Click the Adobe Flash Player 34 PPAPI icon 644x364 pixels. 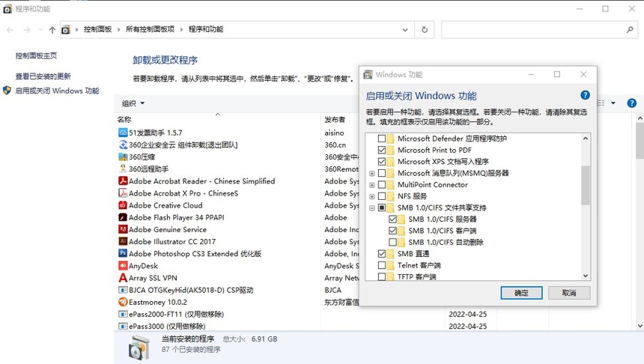(x=123, y=217)
